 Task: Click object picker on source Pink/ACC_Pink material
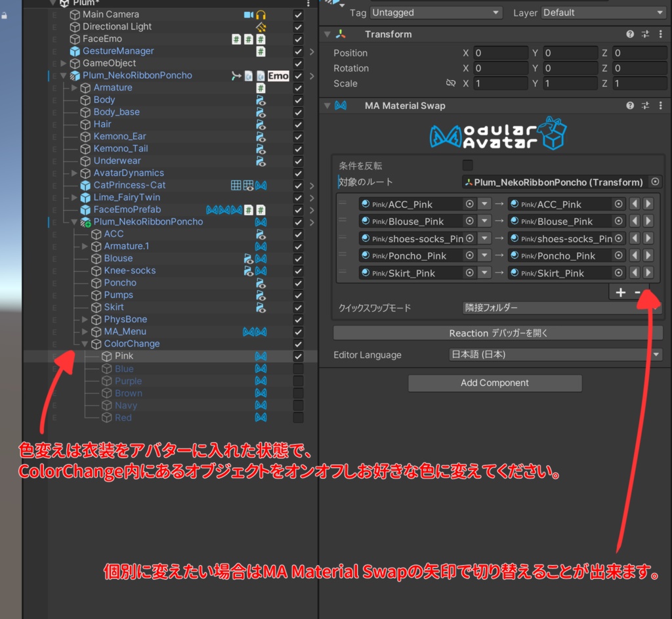pyautogui.click(x=470, y=204)
